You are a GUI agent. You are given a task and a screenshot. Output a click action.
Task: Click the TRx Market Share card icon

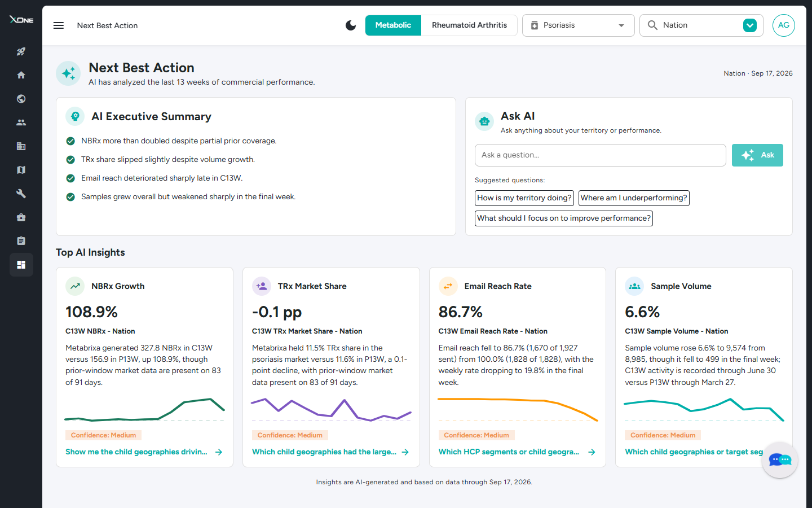tap(262, 286)
